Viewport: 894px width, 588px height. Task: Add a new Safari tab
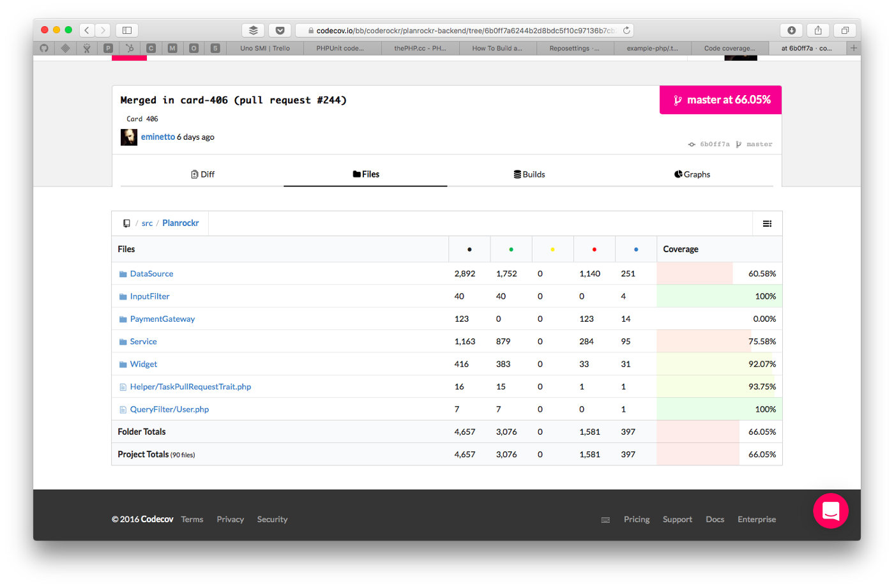[854, 48]
